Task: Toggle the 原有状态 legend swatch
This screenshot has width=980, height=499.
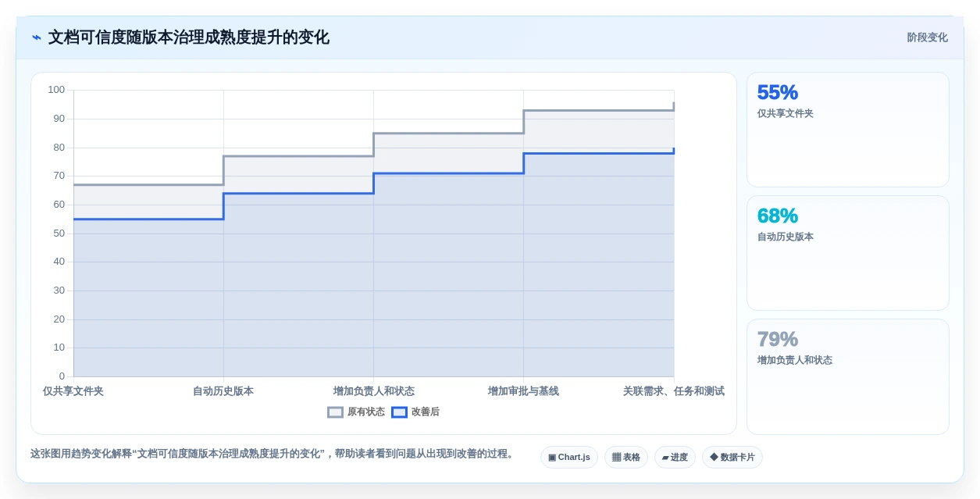Action: click(335, 412)
